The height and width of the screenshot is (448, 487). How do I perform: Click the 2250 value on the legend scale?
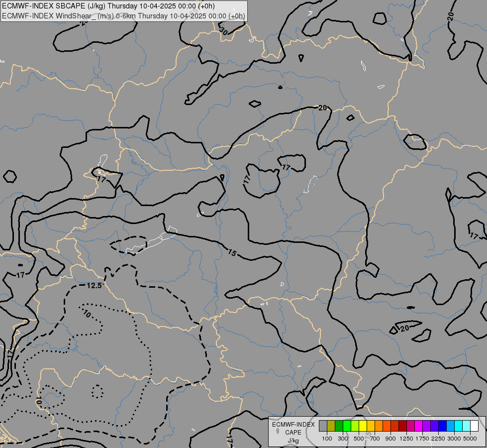438,439
